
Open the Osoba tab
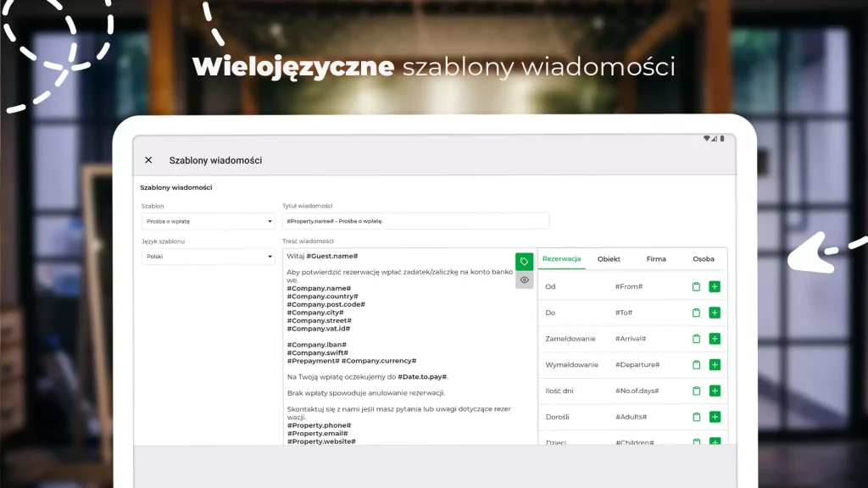click(704, 259)
